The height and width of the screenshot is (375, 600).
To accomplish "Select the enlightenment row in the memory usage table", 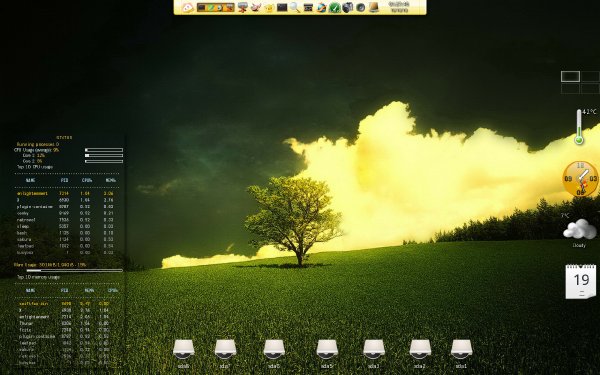I will coord(65,317).
